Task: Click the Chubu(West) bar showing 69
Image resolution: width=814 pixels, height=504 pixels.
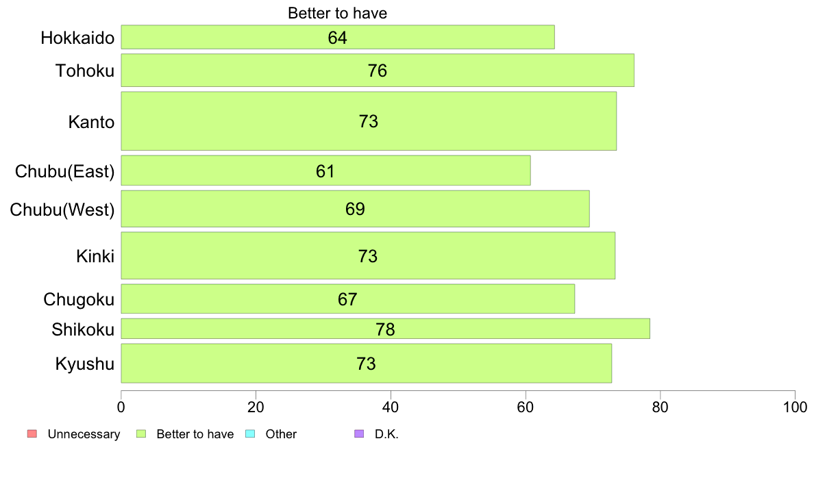Action: click(355, 209)
